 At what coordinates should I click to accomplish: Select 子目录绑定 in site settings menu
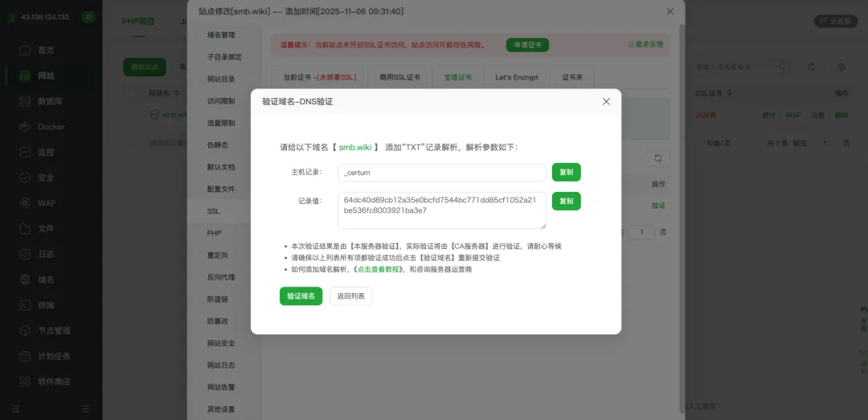coord(224,57)
